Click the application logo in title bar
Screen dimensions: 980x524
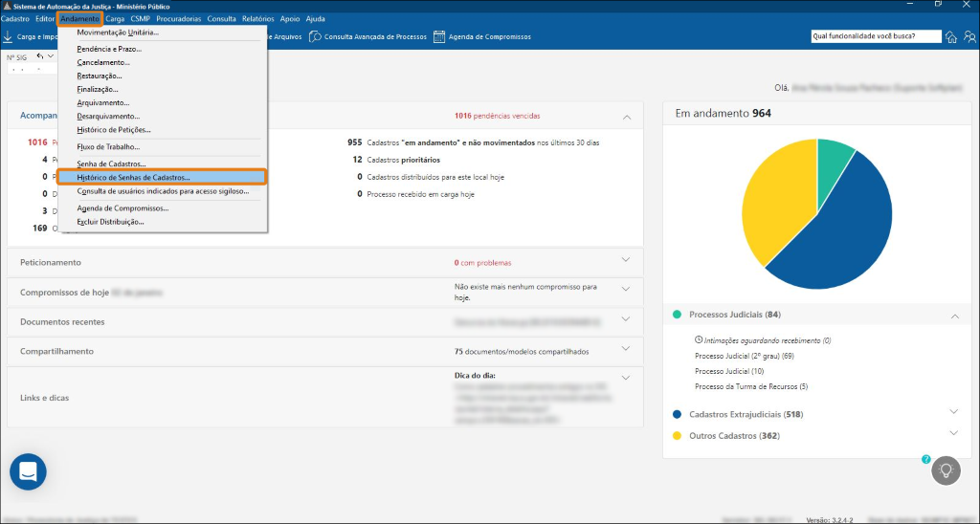point(8,6)
